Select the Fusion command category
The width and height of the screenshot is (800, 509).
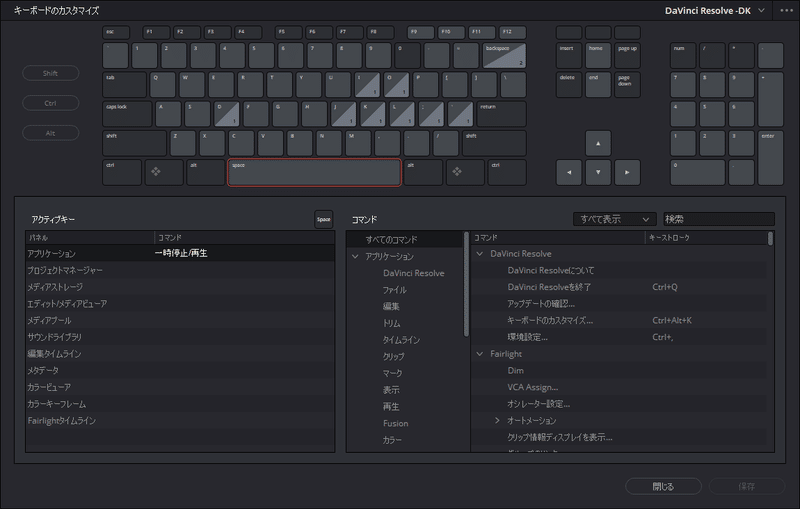click(395, 423)
